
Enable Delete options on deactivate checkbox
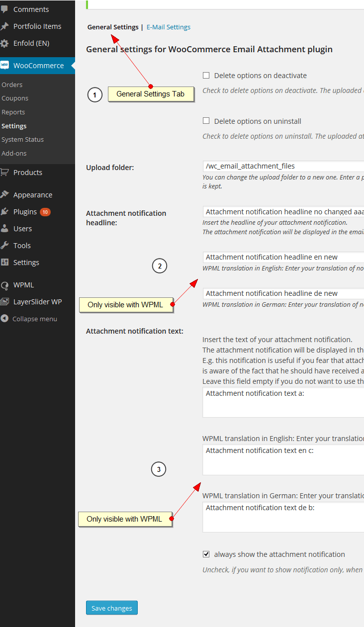(x=206, y=76)
